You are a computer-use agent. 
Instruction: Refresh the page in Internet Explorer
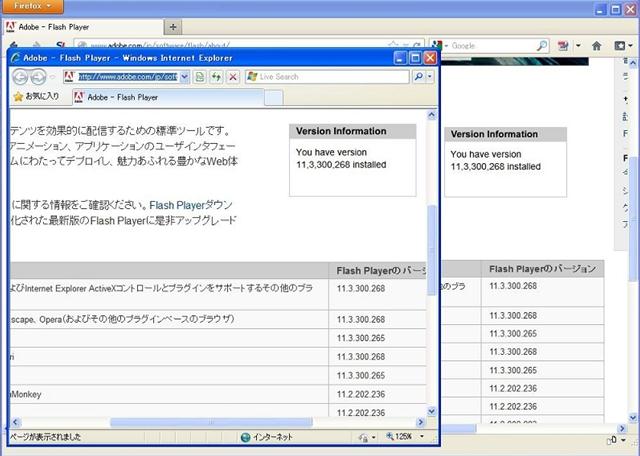click(216, 77)
